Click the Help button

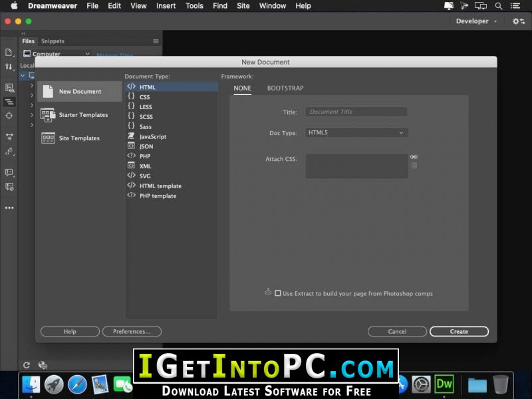70,331
